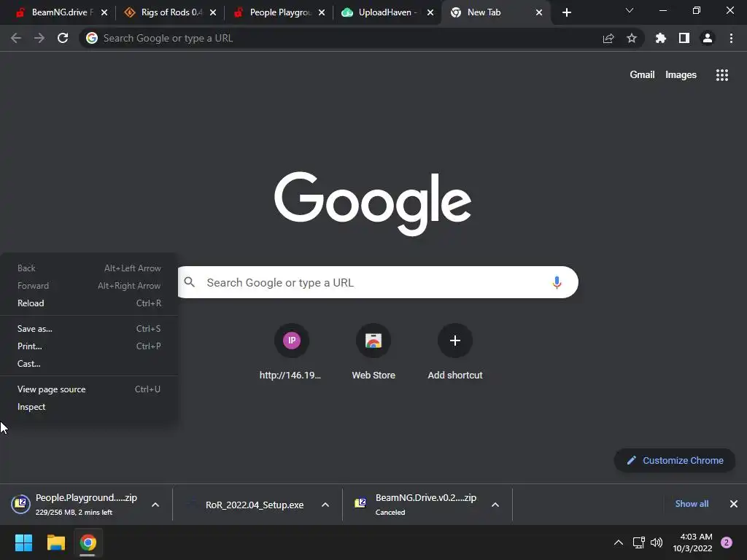Open the profile avatar icon
This screenshot has width=747, height=560.
708,38
